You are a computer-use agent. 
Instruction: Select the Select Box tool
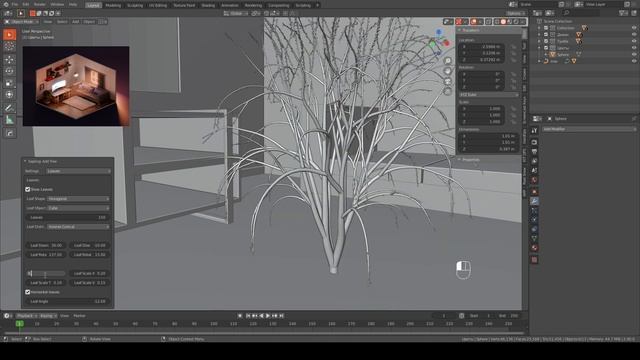pyautogui.click(x=9, y=34)
